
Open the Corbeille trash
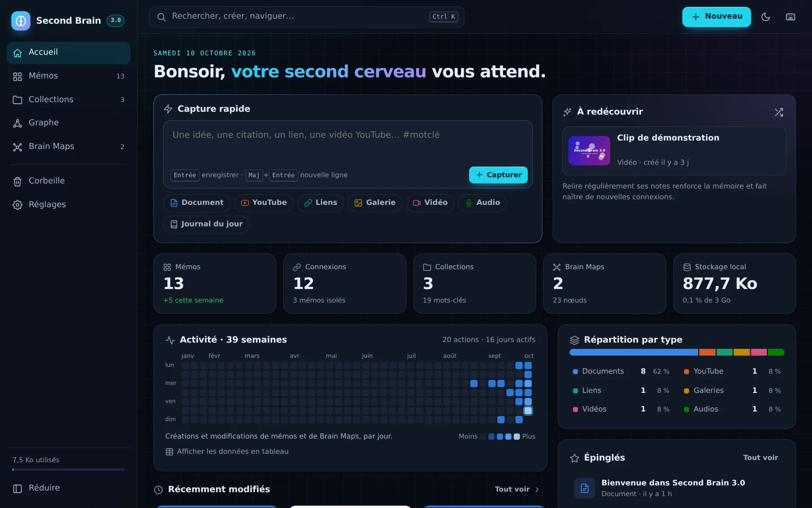pyautogui.click(x=68, y=181)
